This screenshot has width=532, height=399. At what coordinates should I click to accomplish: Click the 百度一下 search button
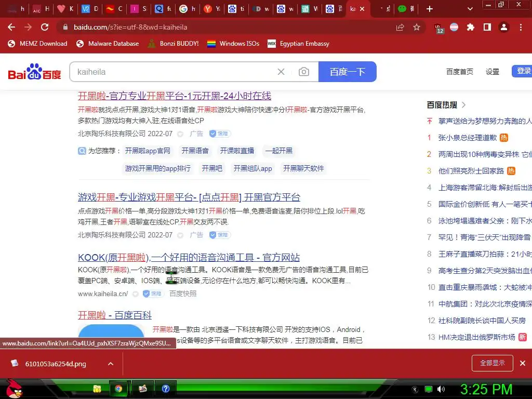(348, 72)
